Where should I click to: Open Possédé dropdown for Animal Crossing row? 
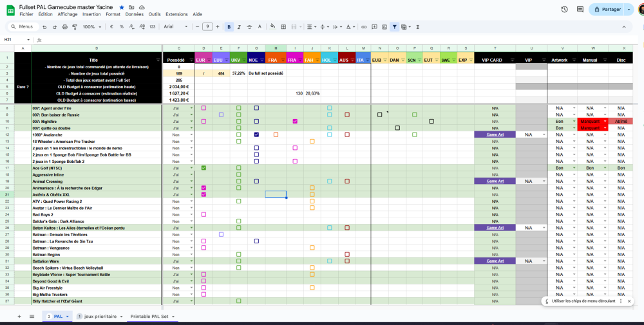coord(191,181)
